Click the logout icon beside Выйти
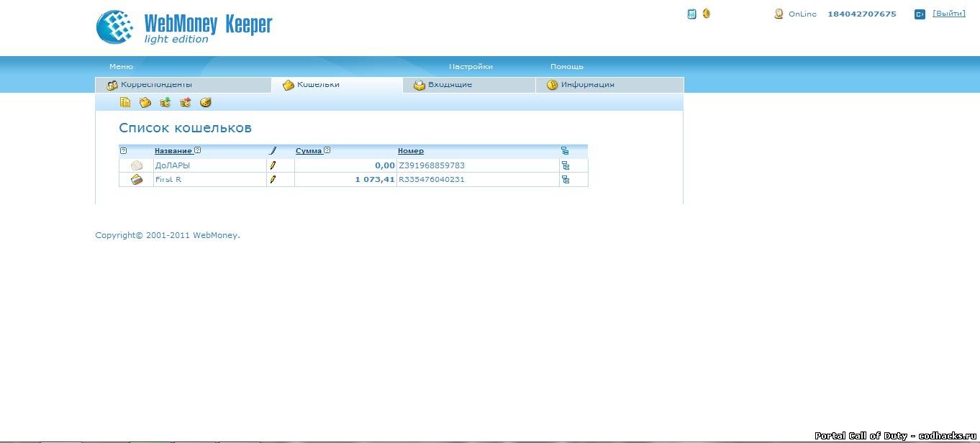Viewport: 980px width, 443px height. point(920,14)
